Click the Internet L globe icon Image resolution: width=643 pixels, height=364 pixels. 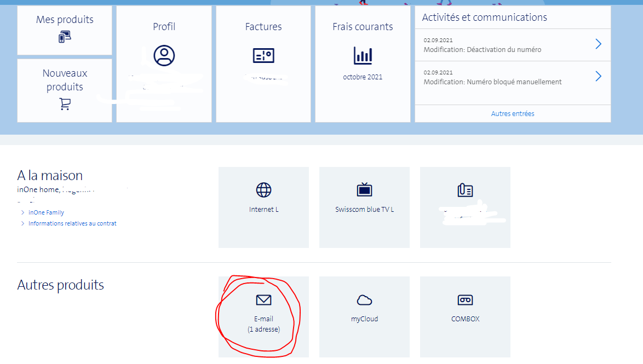(x=263, y=190)
